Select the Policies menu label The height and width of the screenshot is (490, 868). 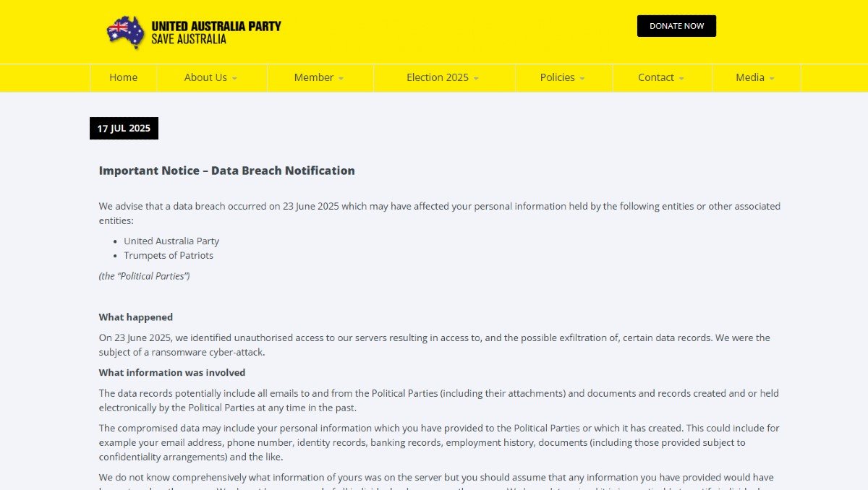[557, 77]
